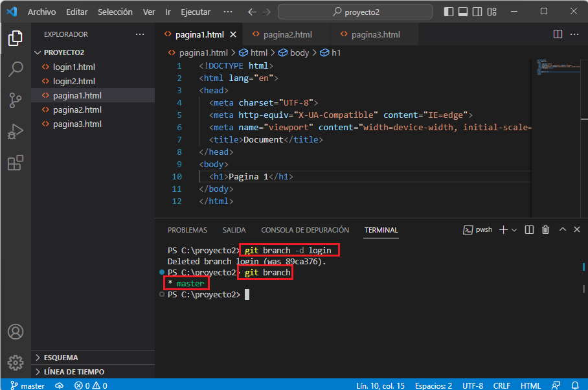The image size is (588, 390).
Task: Expand the LÍNEA DE TIEMPO section
Action: [x=93, y=372]
